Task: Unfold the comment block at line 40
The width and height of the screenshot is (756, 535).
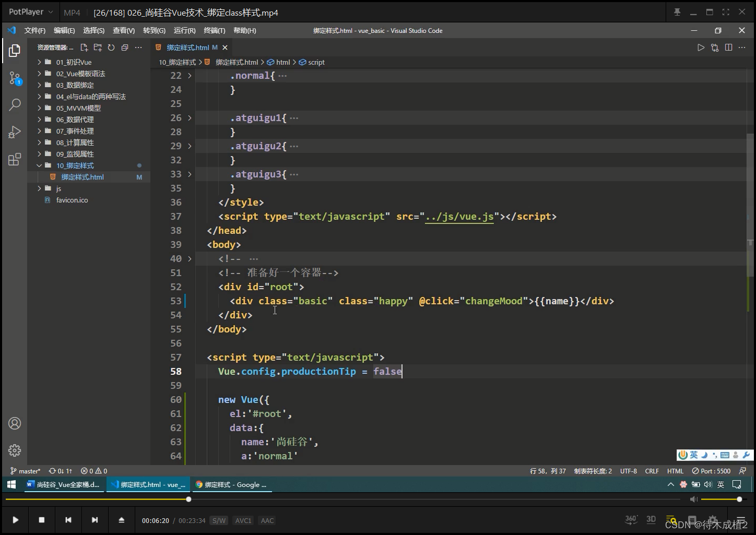Action: pos(190,259)
